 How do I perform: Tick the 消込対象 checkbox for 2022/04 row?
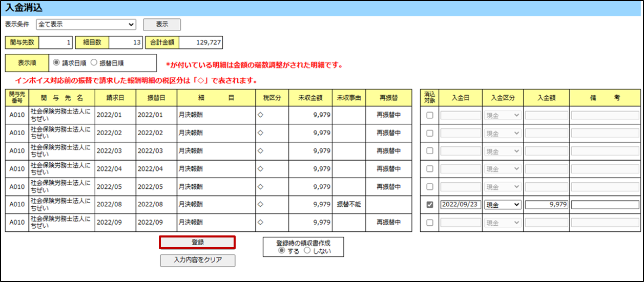tap(430, 169)
